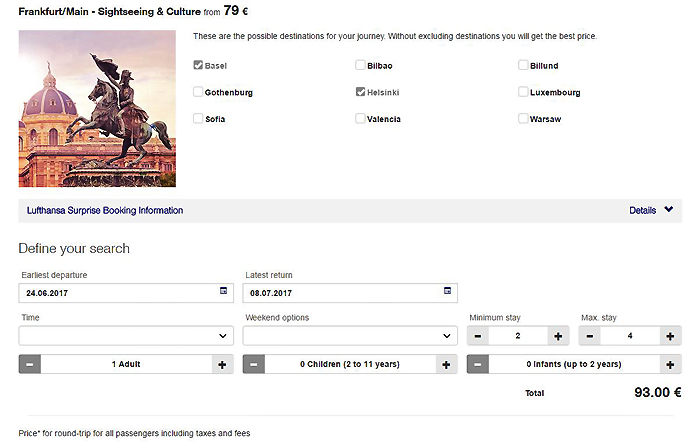Increase the Minimum stay value
The height and width of the screenshot is (446, 700).
click(558, 336)
